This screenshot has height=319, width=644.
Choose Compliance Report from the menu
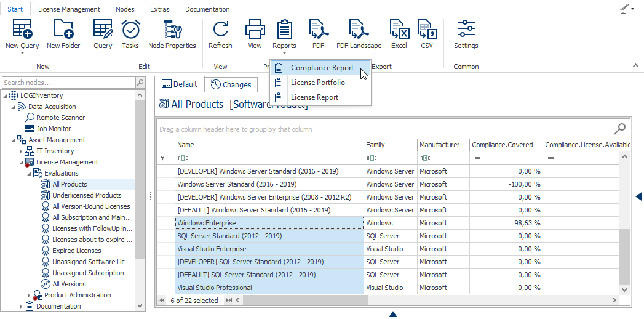click(320, 68)
